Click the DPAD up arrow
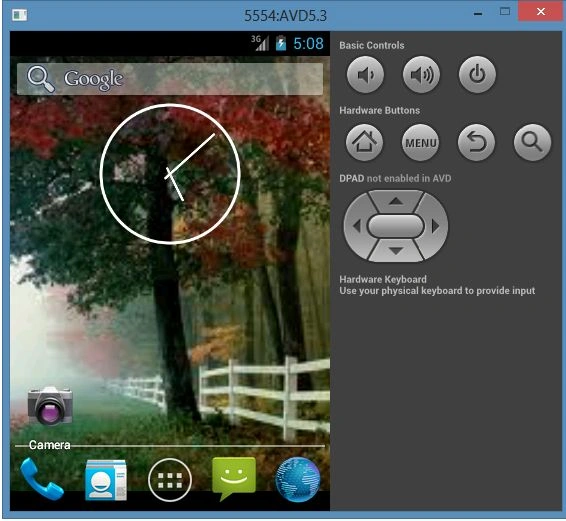Viewport: 566px width, 521px height. [x=396, y=201]
